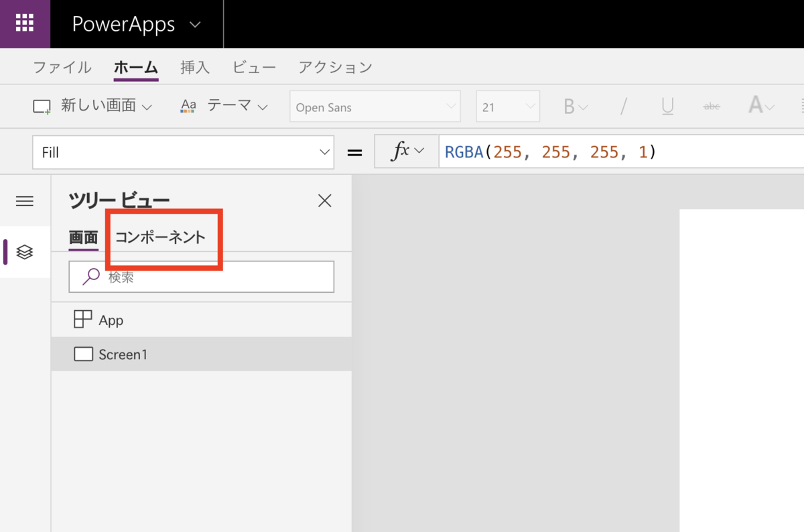Select App in the tree
Viewport: 804px width, 532px height.
pos(201,320)
